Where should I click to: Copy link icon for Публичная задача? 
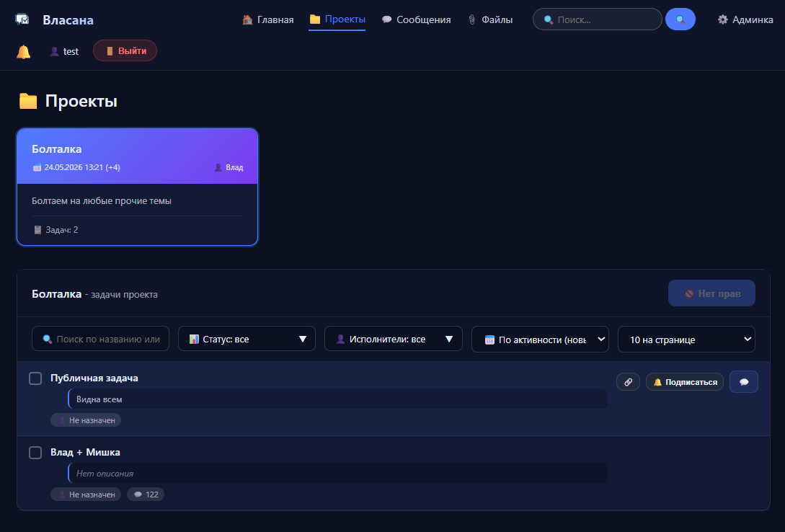pos(628,382)
